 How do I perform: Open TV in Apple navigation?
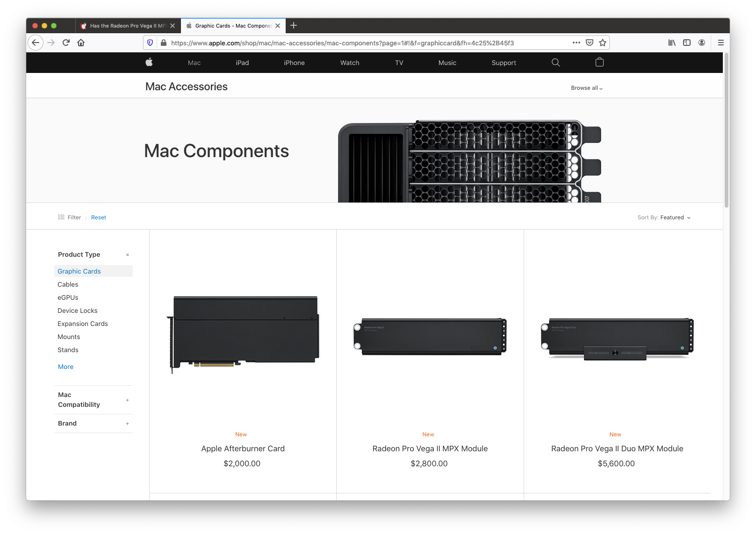click(399, 63)
